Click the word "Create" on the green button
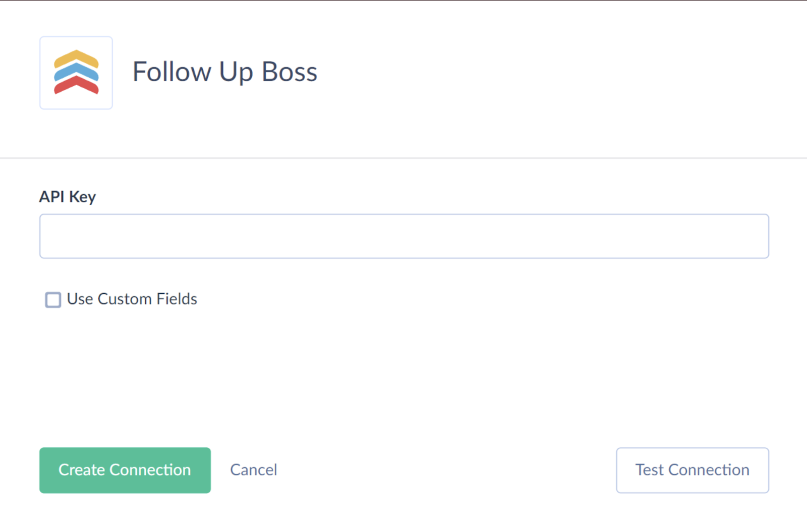Screen dimensions: 807x532 click(82, 470)
